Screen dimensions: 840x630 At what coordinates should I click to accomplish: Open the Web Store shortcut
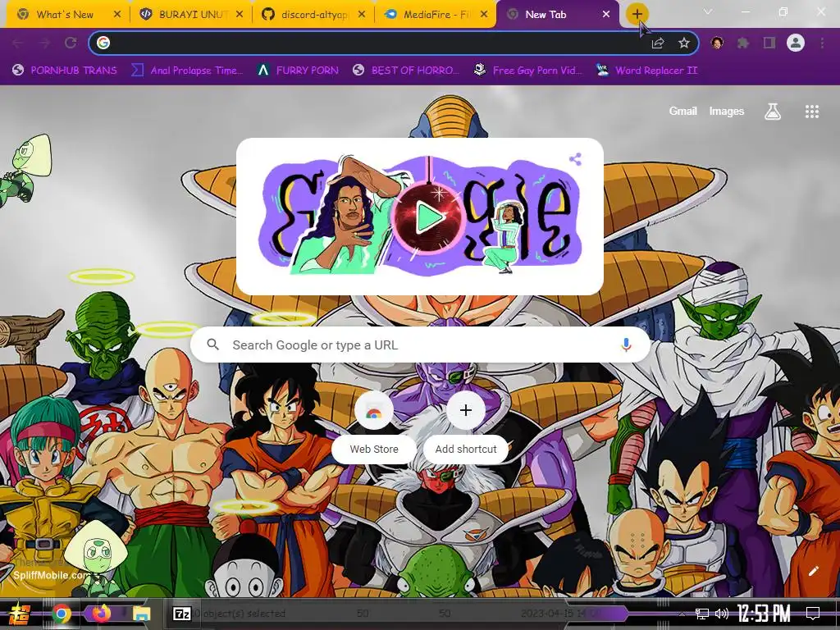click(x=374, y=427)
